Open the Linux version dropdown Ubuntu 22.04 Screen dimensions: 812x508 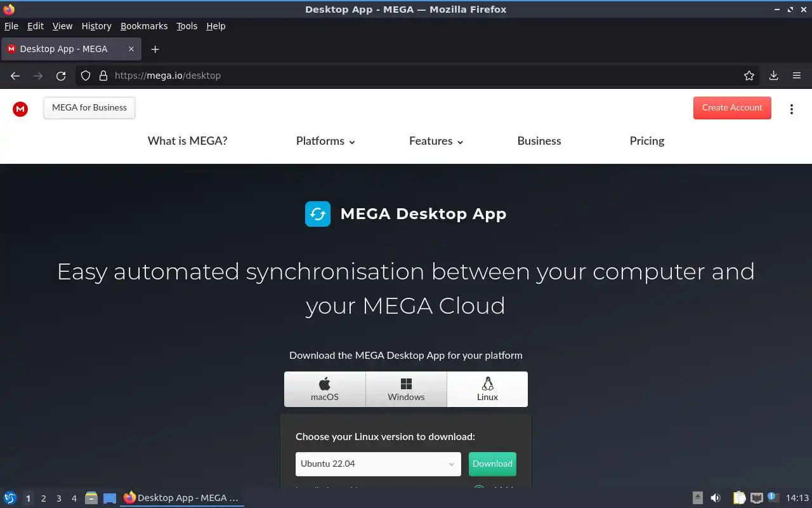pos(378,464)
